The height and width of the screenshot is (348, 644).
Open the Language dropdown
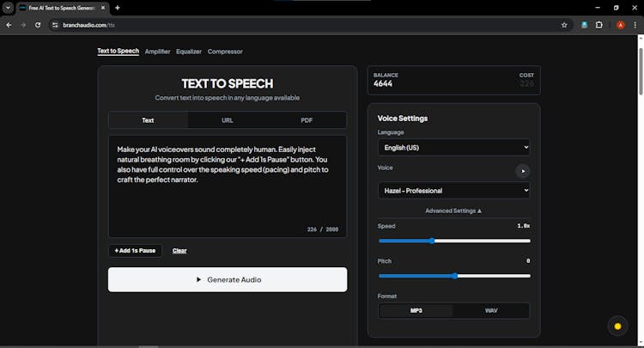tap(453, 148)
